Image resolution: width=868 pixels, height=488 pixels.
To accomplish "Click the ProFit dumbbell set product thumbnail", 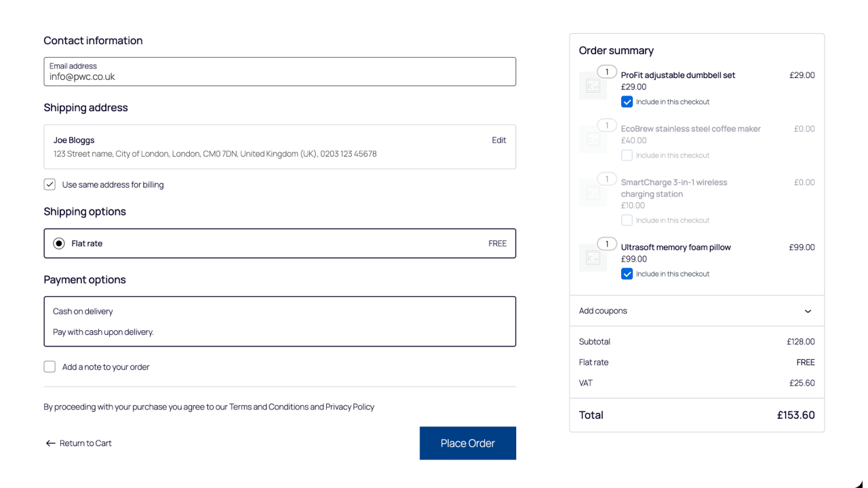I will click(x=593, y=85).
